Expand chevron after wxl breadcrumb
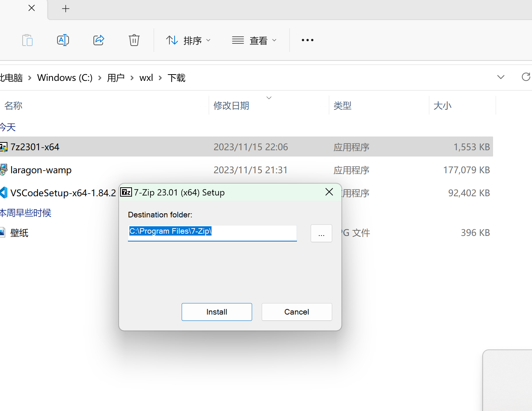 pyautogui.click(x=160, y=78)
